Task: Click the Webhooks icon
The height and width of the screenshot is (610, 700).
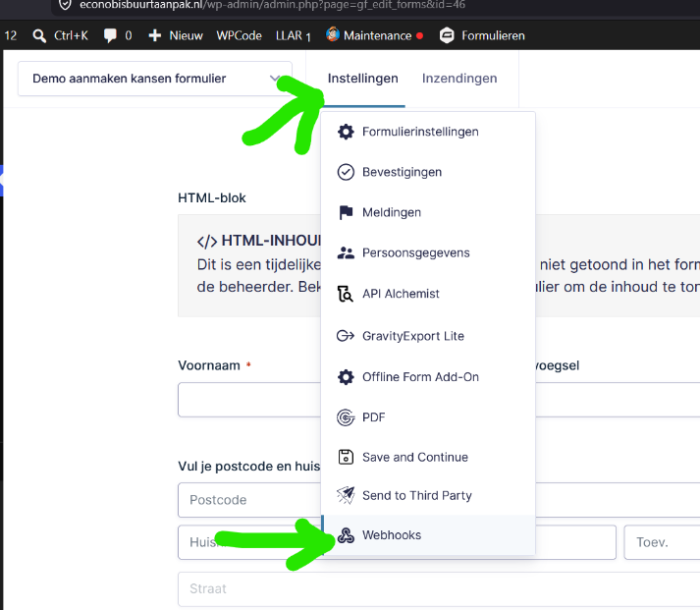Action: coord(346,535)
